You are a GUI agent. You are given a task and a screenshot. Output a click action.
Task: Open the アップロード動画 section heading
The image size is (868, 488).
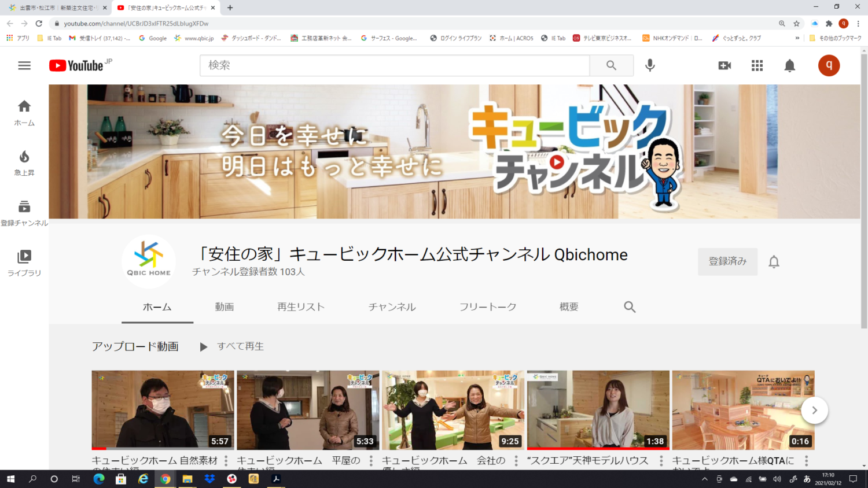pos(135,346)
